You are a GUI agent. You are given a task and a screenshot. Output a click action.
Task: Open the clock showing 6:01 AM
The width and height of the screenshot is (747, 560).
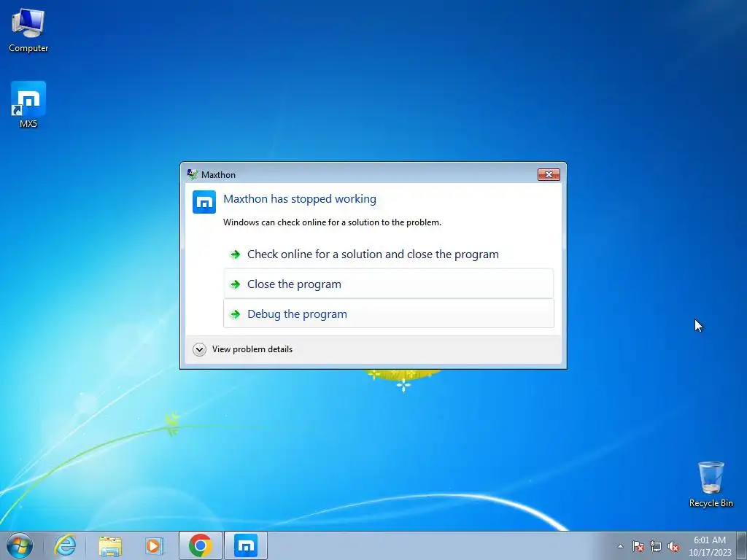(x=710, y=546)
